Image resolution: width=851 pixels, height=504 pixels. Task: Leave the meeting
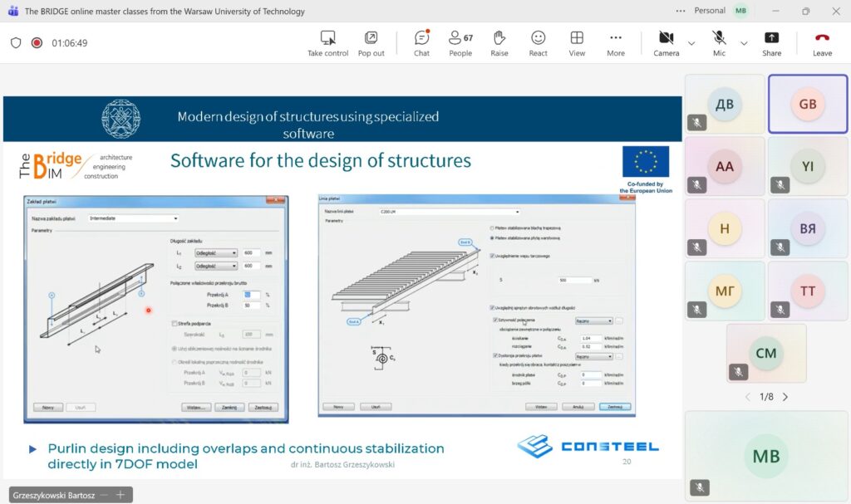(x=822, y=43)
